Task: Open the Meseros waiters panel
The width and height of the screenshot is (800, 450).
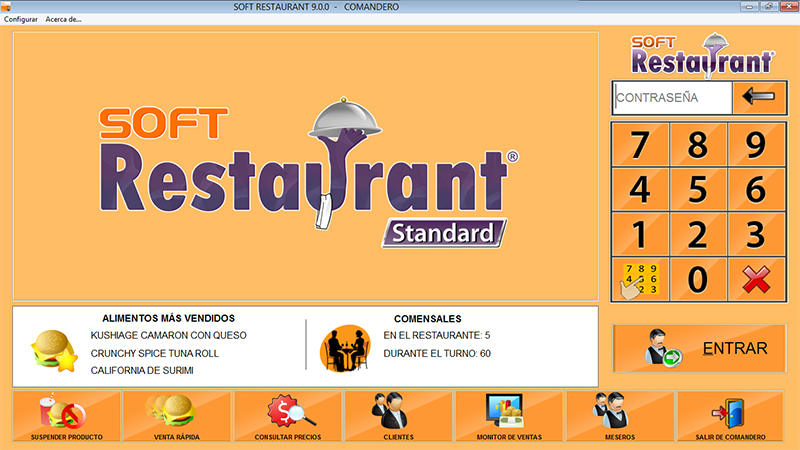Action: [x=620, y=417]
